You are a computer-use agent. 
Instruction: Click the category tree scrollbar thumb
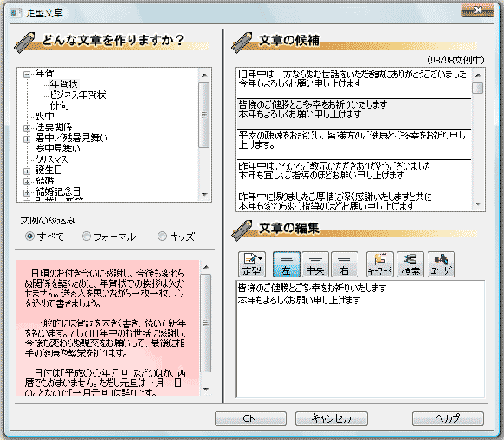click(204, 115)
